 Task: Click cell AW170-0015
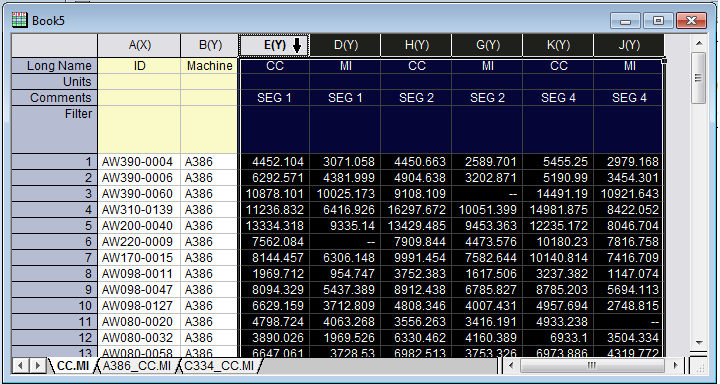139,258
